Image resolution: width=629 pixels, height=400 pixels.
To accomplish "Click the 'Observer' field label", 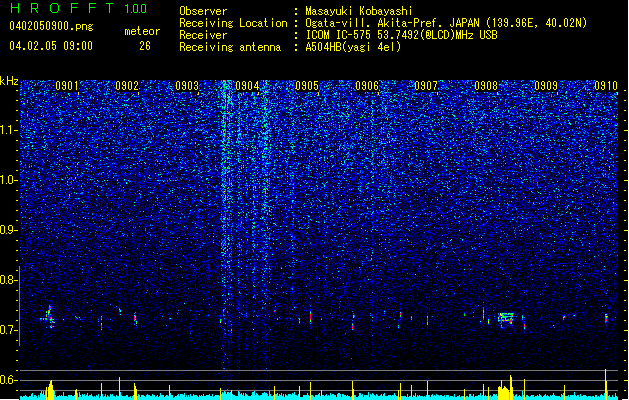I will (203, 11).
